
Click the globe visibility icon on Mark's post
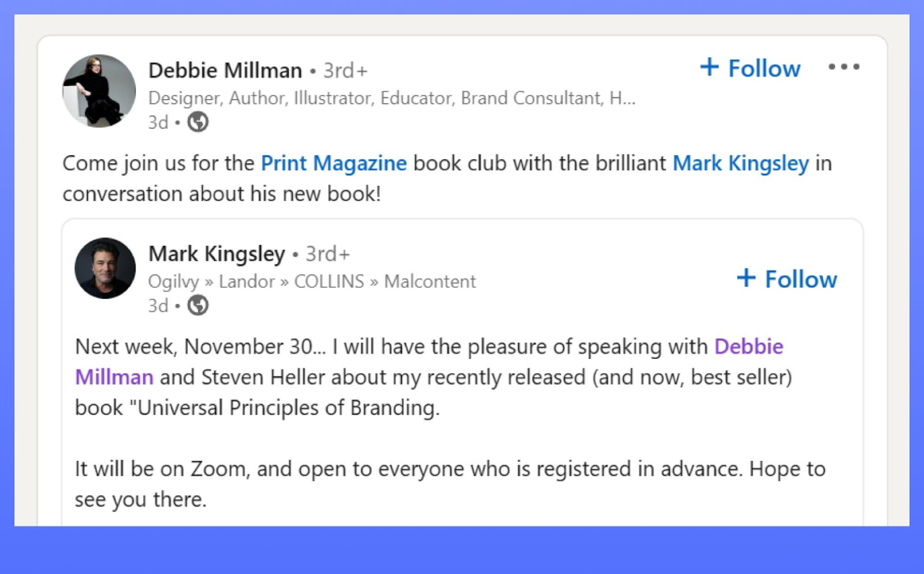[197, 305]
